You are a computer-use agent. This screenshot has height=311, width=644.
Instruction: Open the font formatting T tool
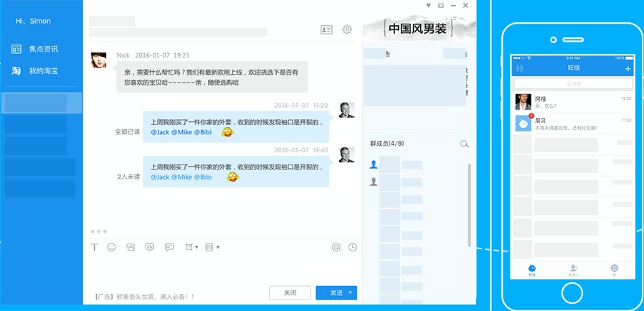[x=94, y=247]
